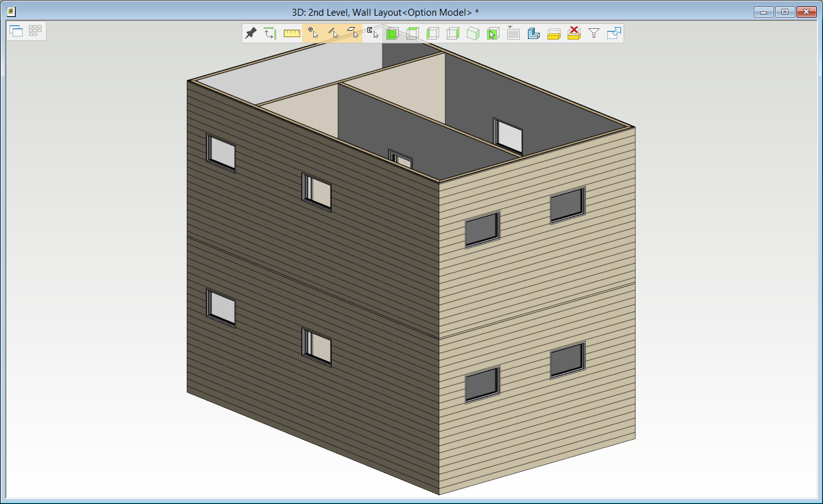Open the funnel filter tool
This screenshot has width=823, height=504.
pyautogui.click(x=593, y=33)
